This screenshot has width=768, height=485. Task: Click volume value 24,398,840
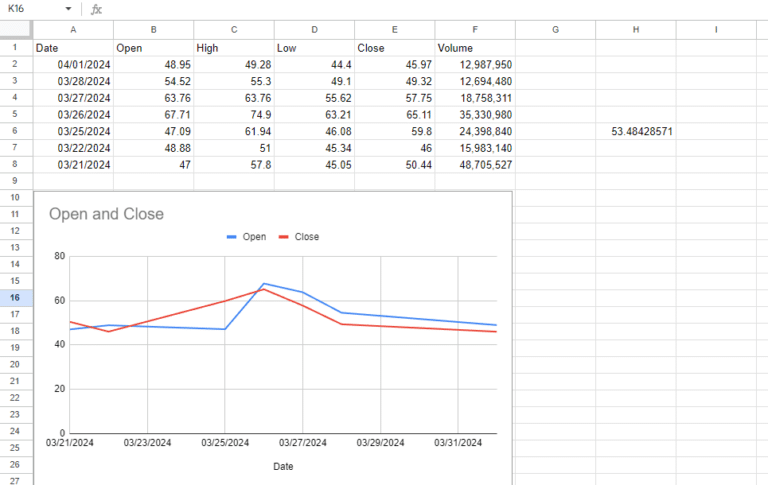(475, 131)
